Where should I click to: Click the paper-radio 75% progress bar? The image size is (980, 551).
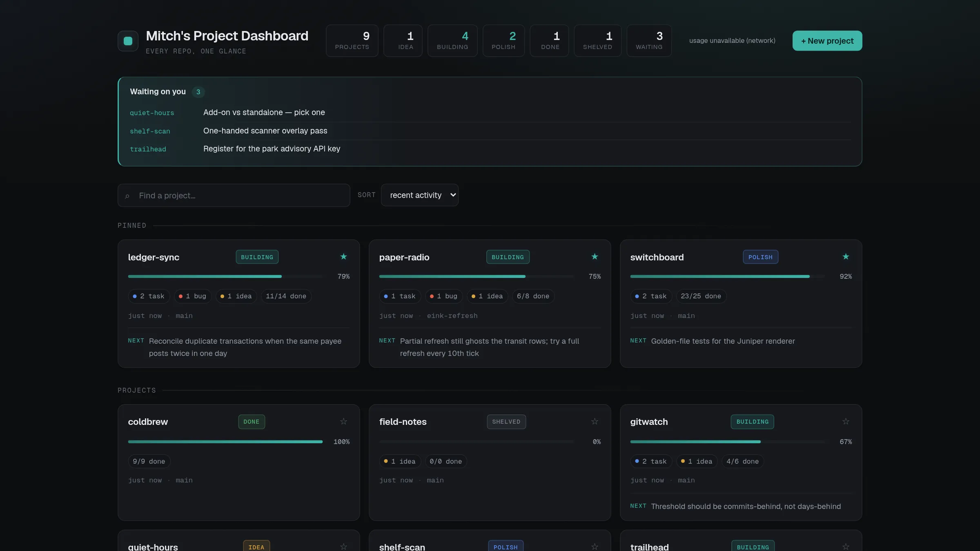click(x=476, y=277)
